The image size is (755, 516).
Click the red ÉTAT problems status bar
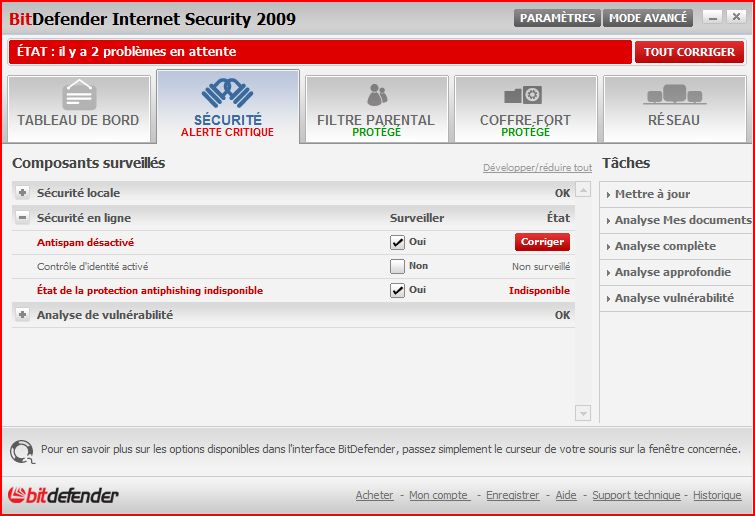pos(320,52)
